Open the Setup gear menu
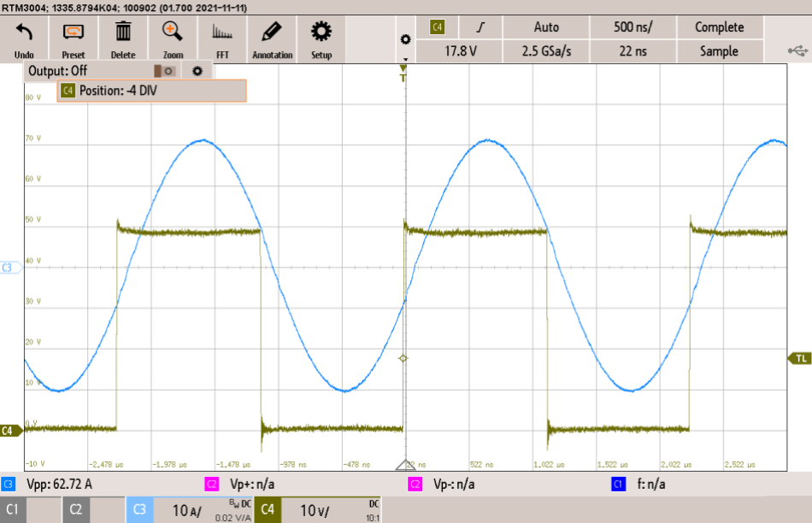The width and height of the screenshot is (812, 523). point(321,39)
